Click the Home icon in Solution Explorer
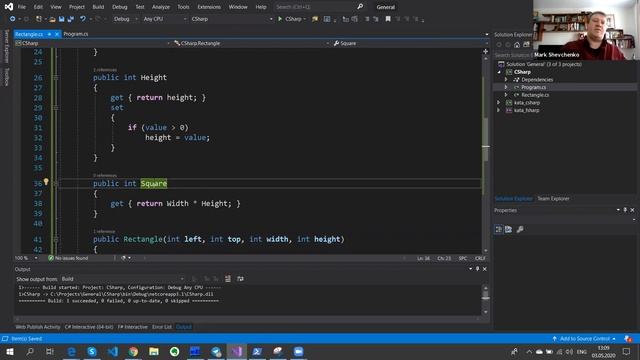 point(517,45)
